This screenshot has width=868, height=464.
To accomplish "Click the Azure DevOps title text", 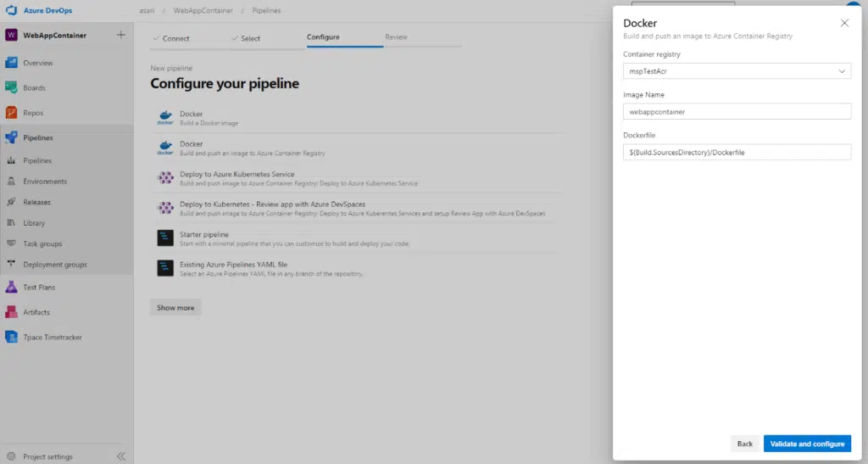I will point(47,10).
